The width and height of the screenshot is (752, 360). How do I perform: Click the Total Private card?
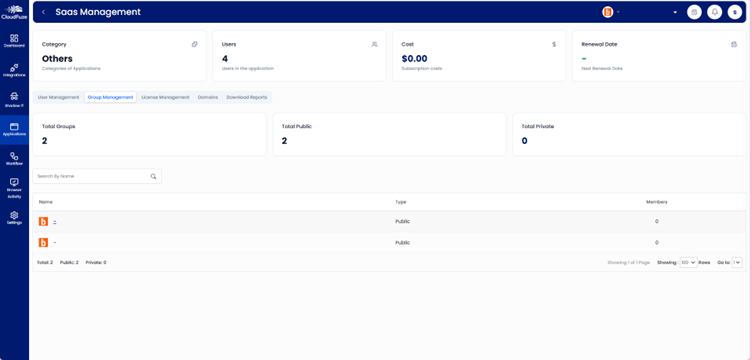click(629, 134)
